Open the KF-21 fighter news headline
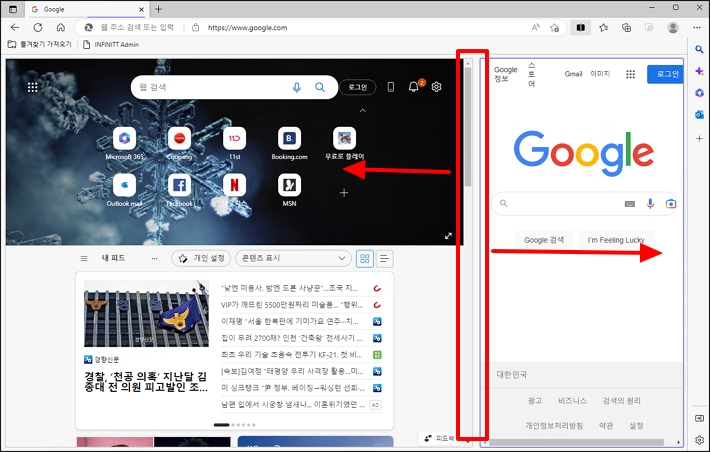The height and width of the screenshot is (452, 710). pyautogui.click(x=292, y=355)
